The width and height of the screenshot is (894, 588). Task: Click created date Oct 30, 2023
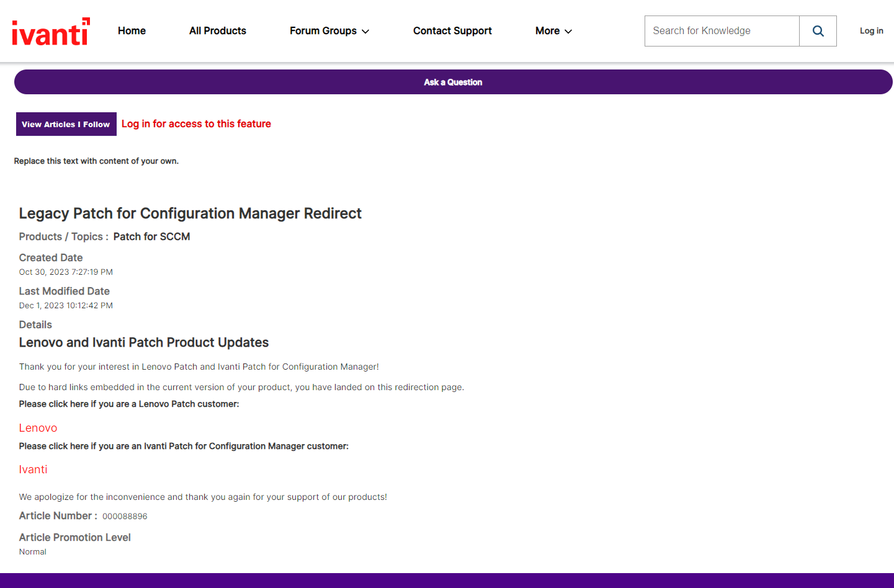click(x=66, y=272)
